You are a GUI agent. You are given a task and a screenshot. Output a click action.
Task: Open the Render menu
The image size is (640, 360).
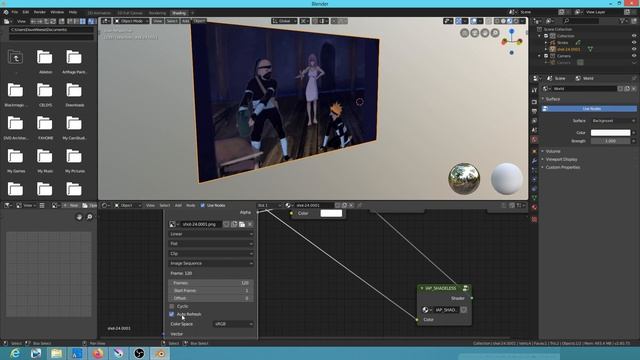tap(40, 12)
